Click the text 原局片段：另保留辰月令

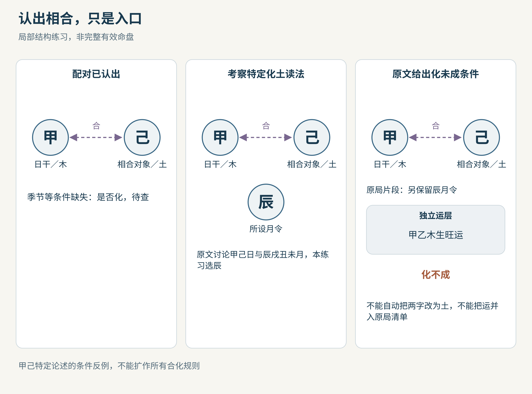tap(412, 190)
